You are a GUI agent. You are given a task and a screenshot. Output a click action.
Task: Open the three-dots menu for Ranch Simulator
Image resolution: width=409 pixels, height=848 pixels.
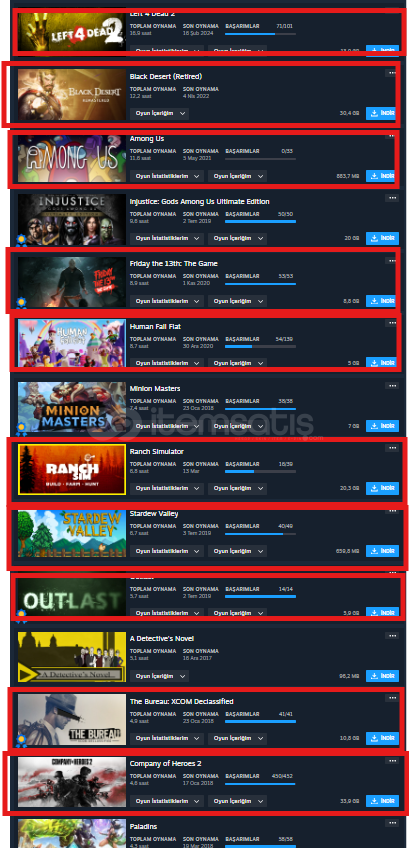click(x=391, y=448)
